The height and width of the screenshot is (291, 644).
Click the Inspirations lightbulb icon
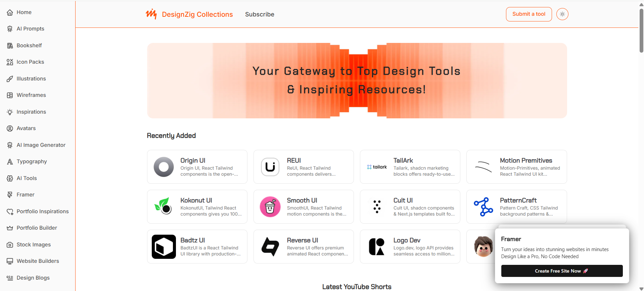point(10,112)
